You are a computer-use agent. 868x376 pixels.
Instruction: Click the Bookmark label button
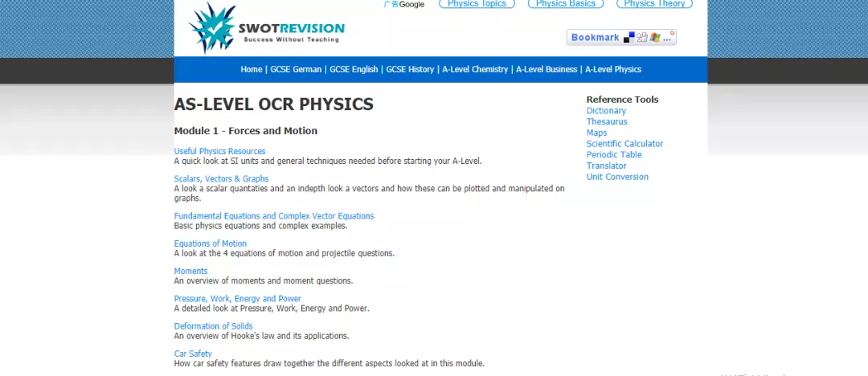point(595,37)
